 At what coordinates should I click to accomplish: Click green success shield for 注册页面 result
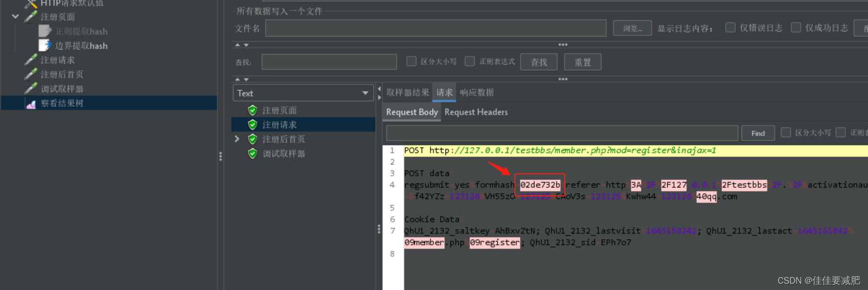click(x=253, y=110)
